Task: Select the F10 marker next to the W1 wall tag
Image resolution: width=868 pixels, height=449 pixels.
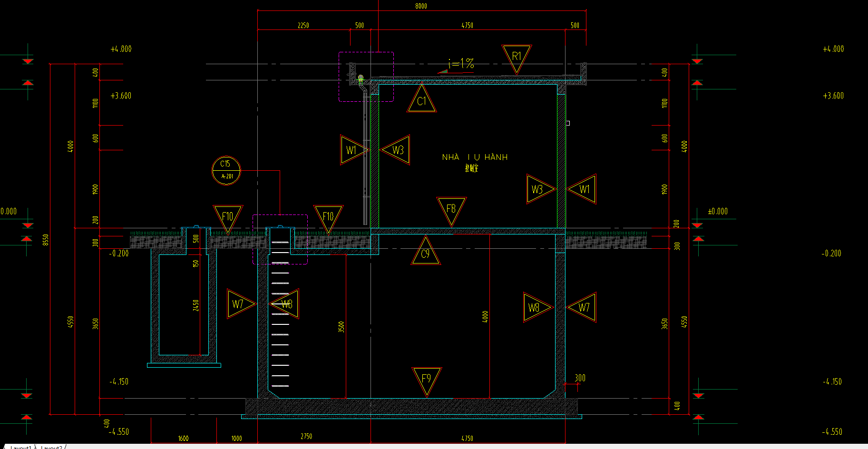Action: pos(328,219)
